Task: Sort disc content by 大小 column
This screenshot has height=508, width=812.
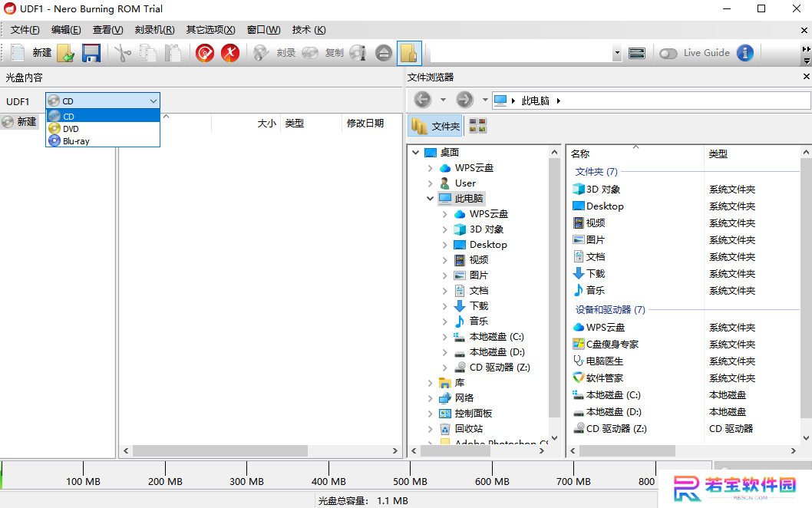Action: click(266, 124)
